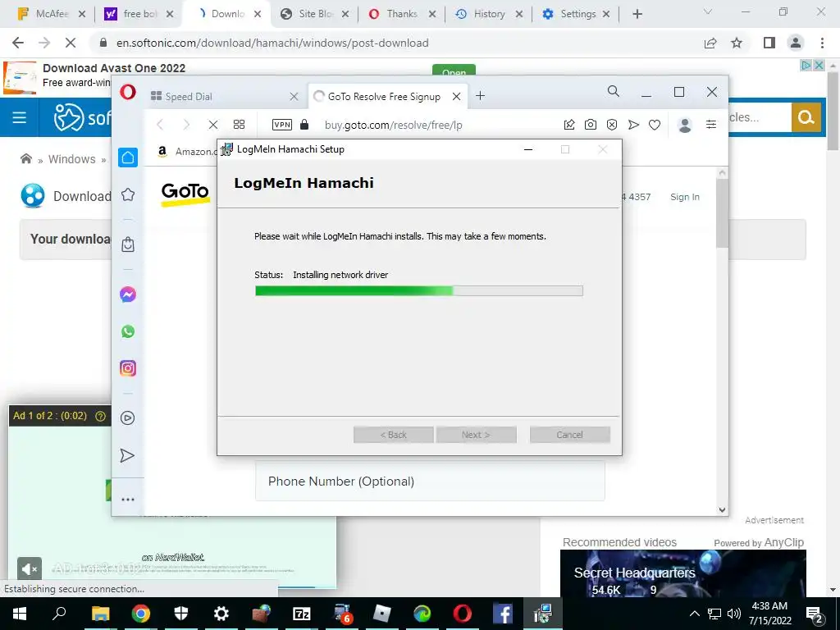The height and width of the screenshot is (630, 840).
Task: Click Back button in Hamachi Setup
Action: point(393,435)
